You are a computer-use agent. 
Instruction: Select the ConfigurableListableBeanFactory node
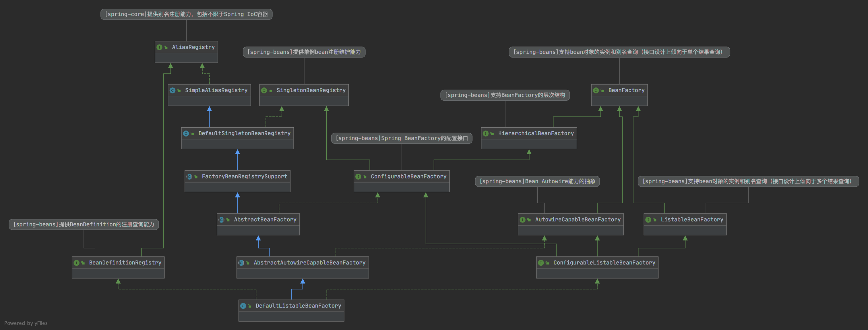[x=604, y=263]
